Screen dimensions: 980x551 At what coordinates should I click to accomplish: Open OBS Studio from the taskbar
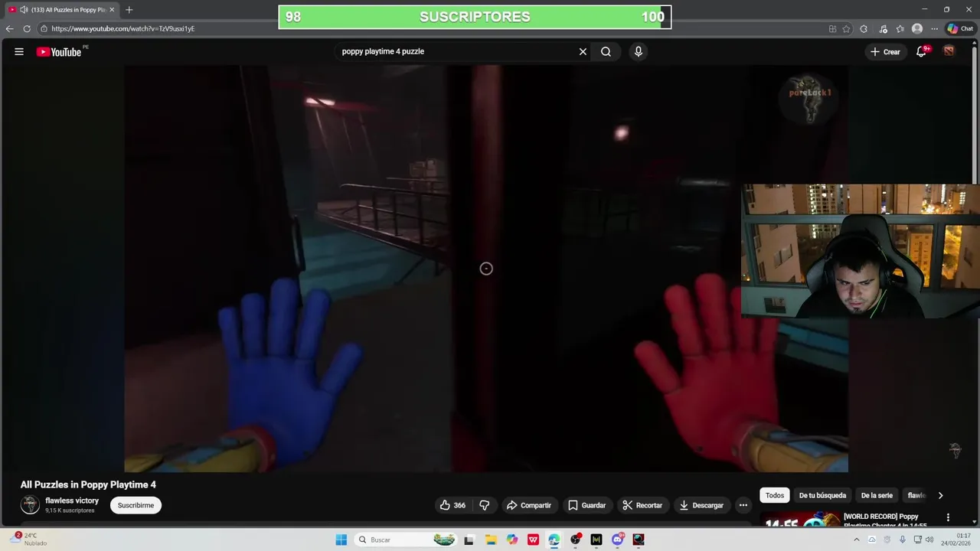[x=576, y=540]
